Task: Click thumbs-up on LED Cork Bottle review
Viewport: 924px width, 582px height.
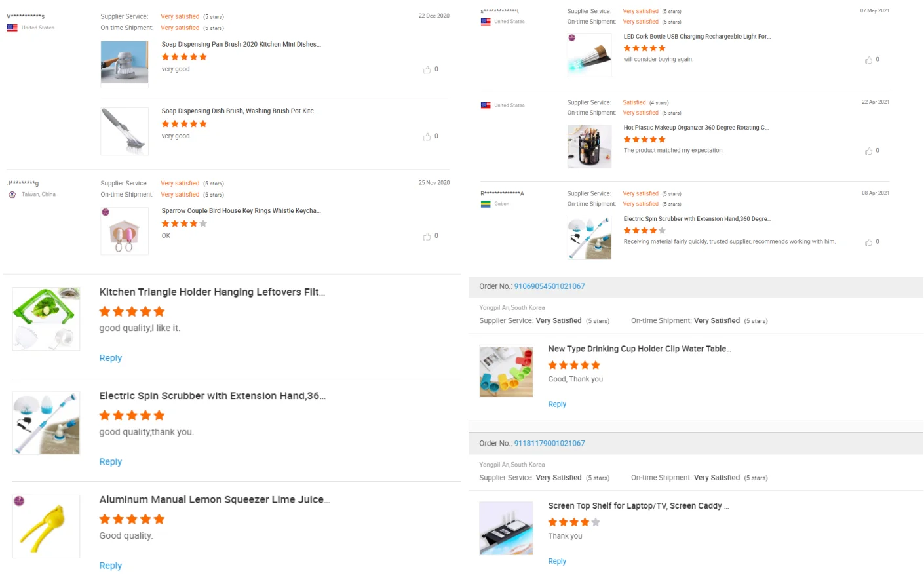Action: [x=868, y=60]
